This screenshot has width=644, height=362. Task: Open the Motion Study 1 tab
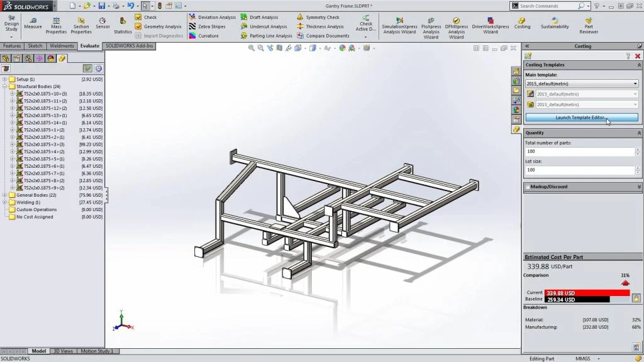pos(97,351)
